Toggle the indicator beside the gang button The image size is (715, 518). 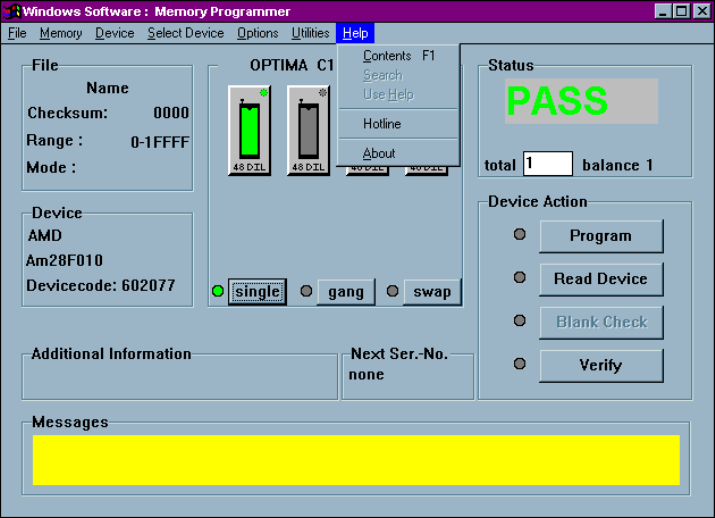coord(306,291)
